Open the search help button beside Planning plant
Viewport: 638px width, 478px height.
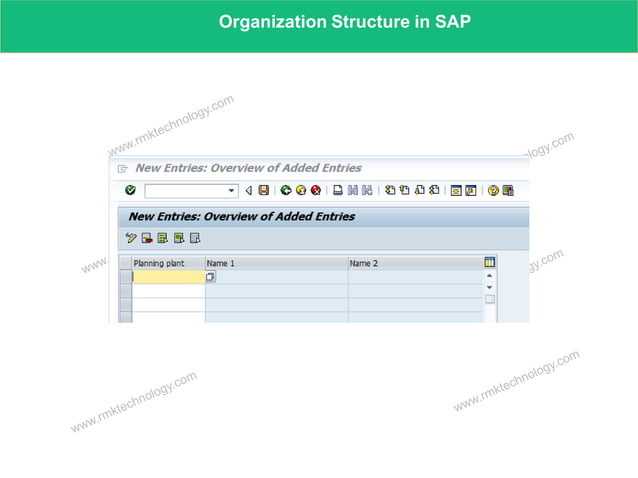click(210, 277)
